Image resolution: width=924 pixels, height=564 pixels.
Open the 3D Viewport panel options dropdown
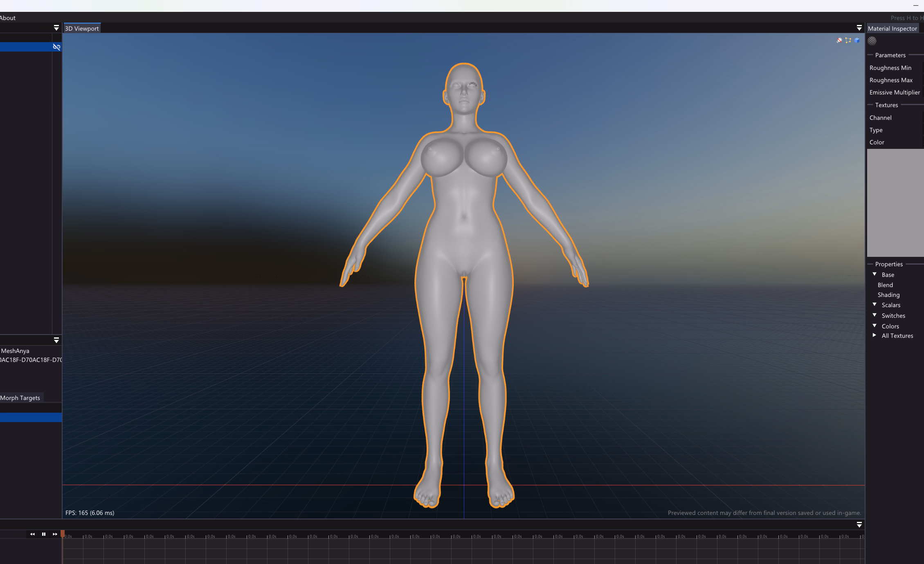coord(859,28)
